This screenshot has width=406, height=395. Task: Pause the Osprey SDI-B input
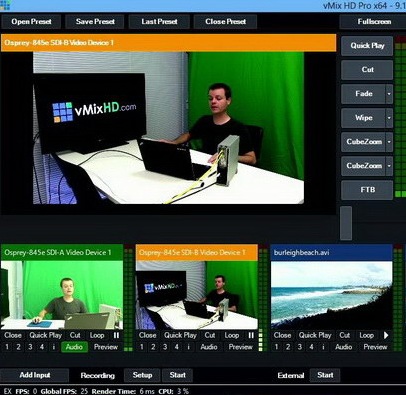pyautogui.click(x=251, y=335)
